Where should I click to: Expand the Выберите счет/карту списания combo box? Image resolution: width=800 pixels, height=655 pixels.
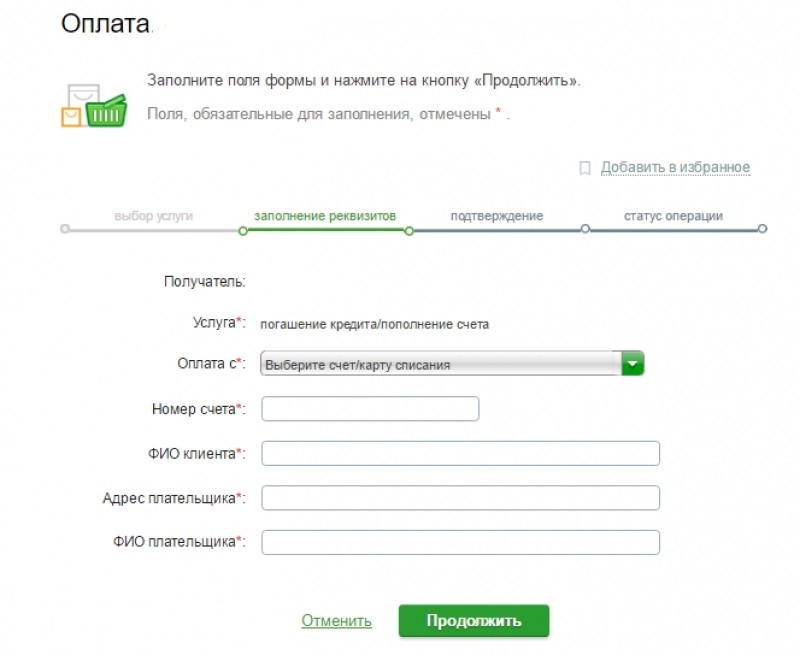pos(452,364)
